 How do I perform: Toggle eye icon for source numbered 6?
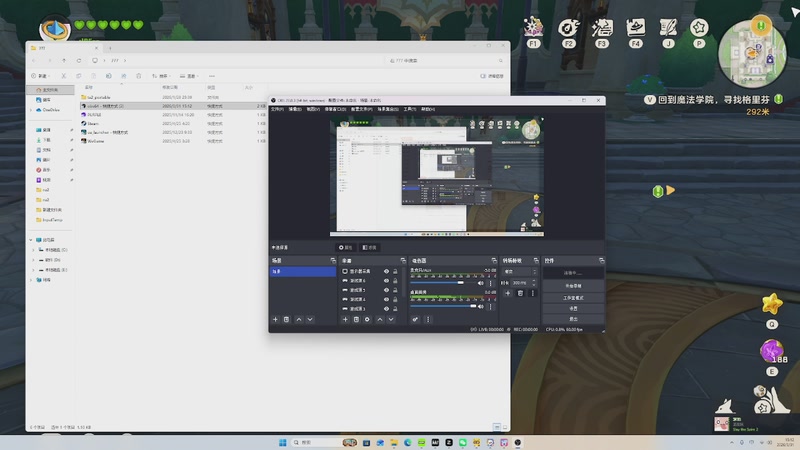coord(386,281)
